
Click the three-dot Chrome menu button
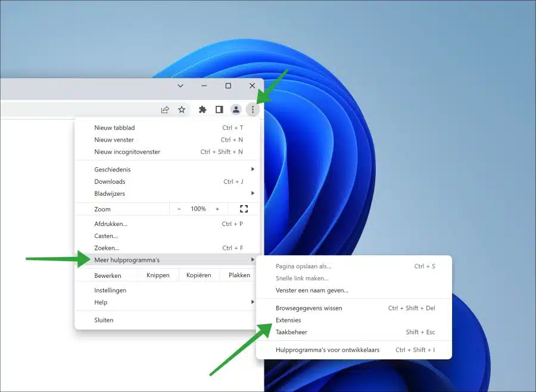253,109
